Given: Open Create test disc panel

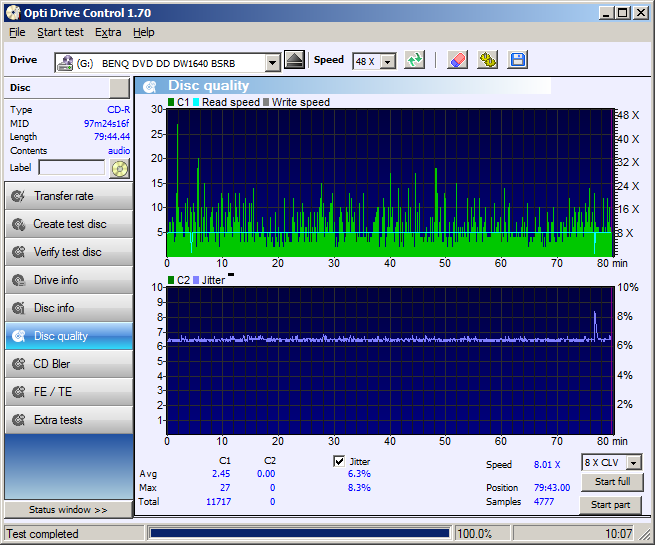Looking at the screenshot, I should click(69, 224).
